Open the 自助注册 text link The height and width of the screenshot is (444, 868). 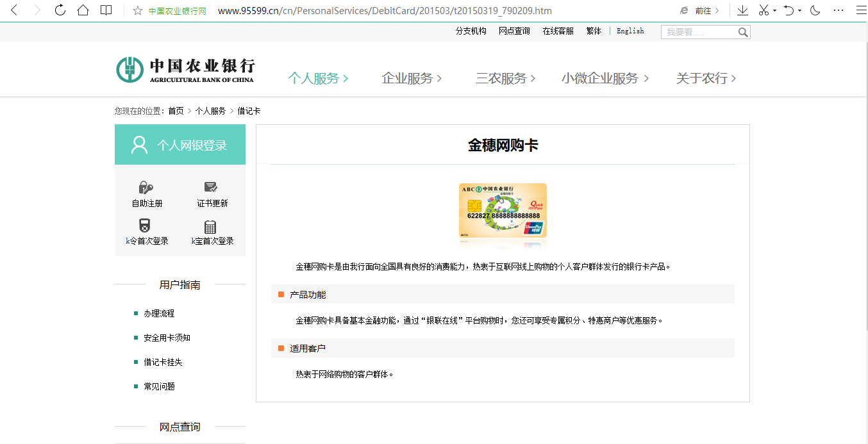coord(147,203)
